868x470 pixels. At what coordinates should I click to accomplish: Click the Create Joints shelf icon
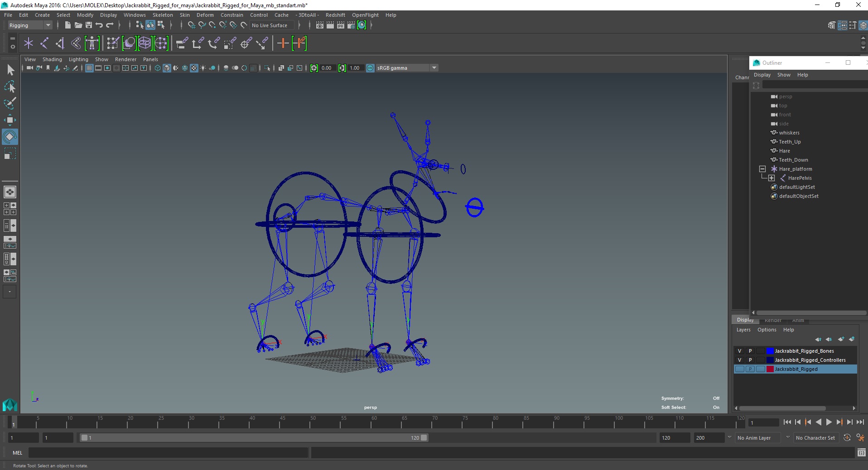tap(44, 43)
